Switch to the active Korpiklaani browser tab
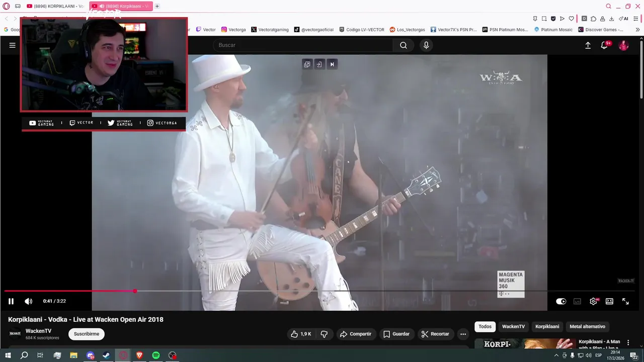Image resolution: width=644 pixels, height=362 pixels. [x=121, y=6]
